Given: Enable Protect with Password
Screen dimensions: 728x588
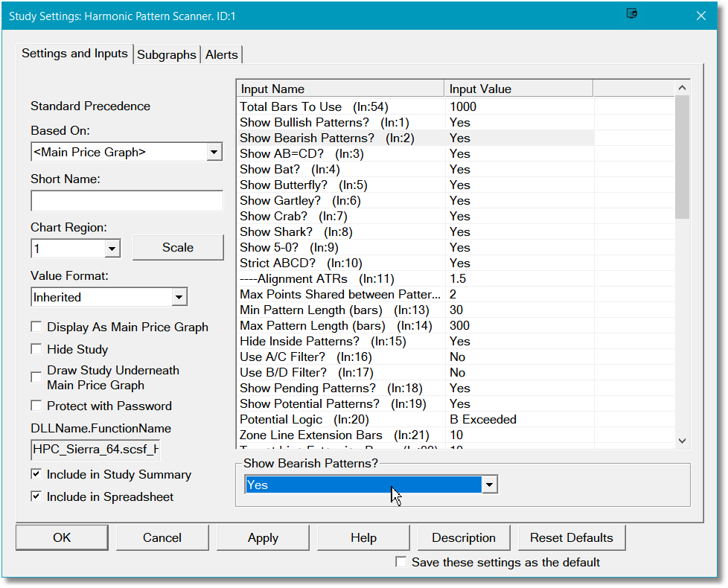Looking at the screenshot, I should pos(36,406).
